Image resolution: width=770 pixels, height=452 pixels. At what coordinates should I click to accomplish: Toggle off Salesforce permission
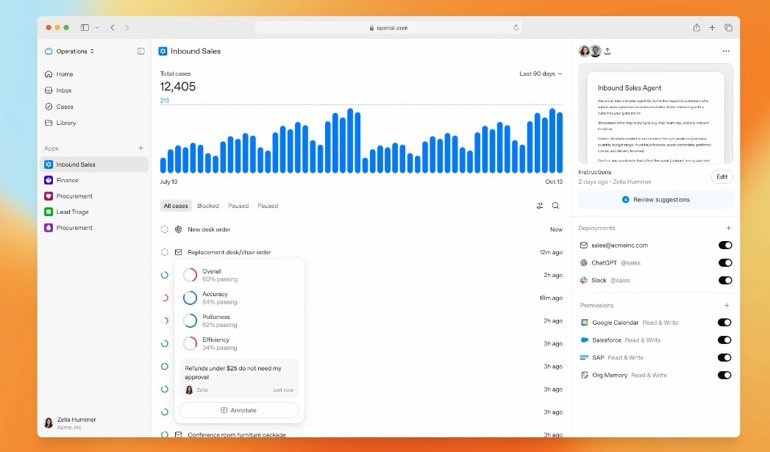coord(725,340)
